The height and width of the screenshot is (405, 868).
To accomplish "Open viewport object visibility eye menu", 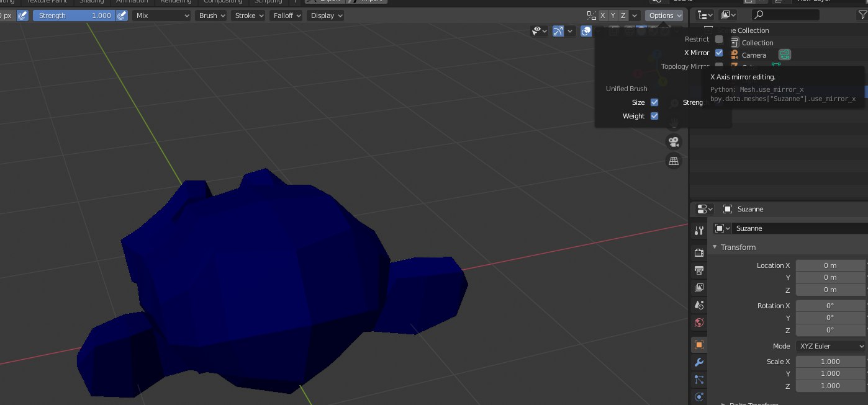I will tap(540, 31).
